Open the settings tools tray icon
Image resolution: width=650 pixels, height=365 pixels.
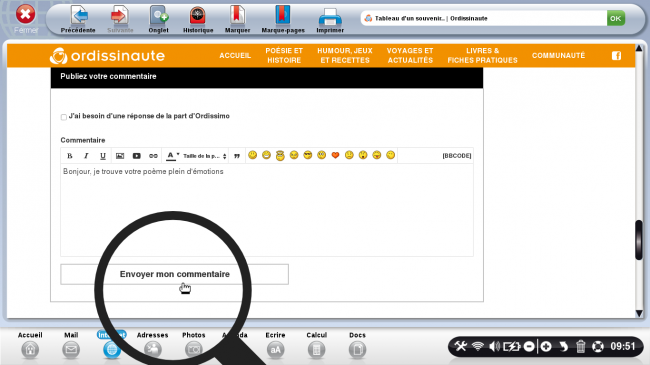pos(461,346)
